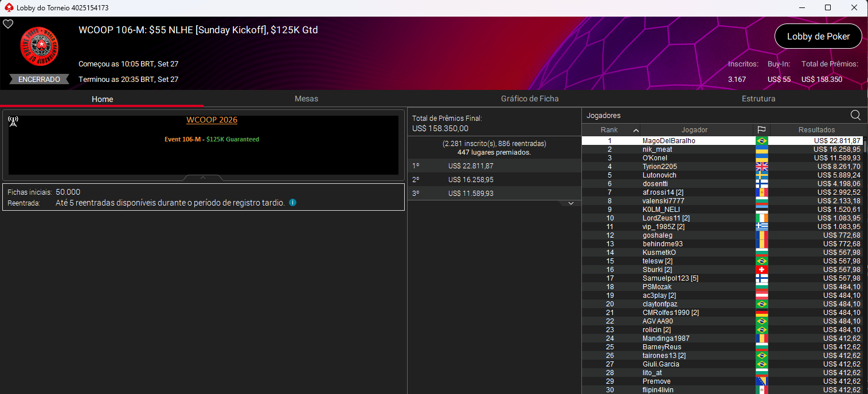Click vip_1985Z's Greece flag
This screenshot has width=868, height=394.
tap(762, 227)
